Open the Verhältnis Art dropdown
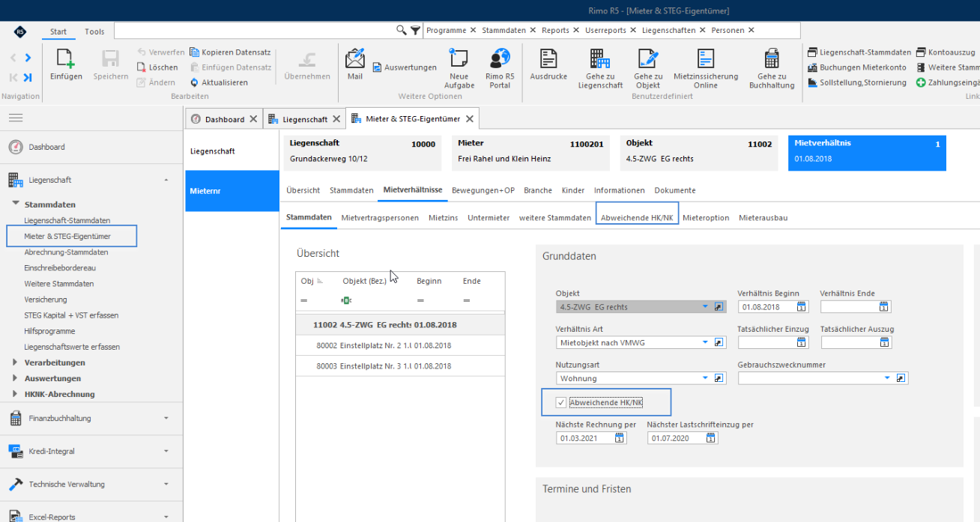 coord(704,343)
